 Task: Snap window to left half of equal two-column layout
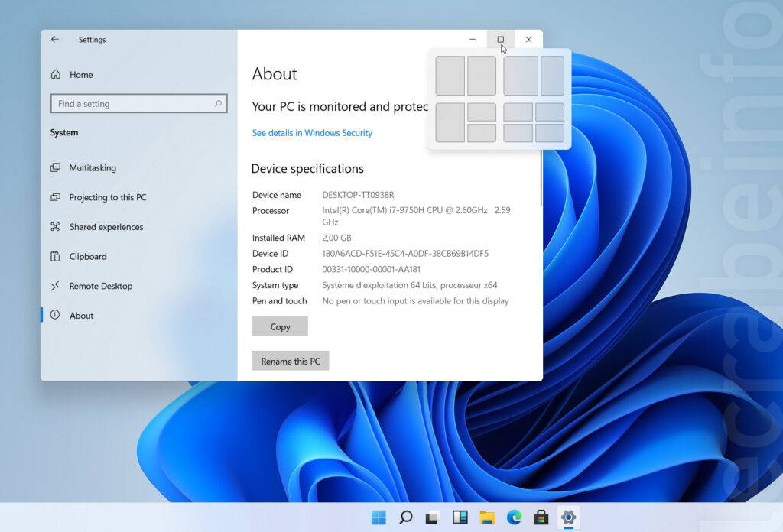point(450,76)
